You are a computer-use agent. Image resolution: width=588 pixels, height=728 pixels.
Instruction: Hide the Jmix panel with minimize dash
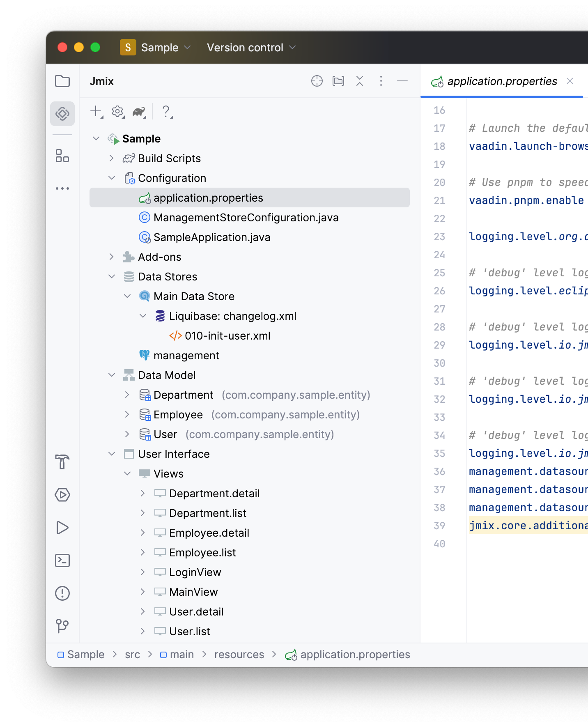pos(402,81)
